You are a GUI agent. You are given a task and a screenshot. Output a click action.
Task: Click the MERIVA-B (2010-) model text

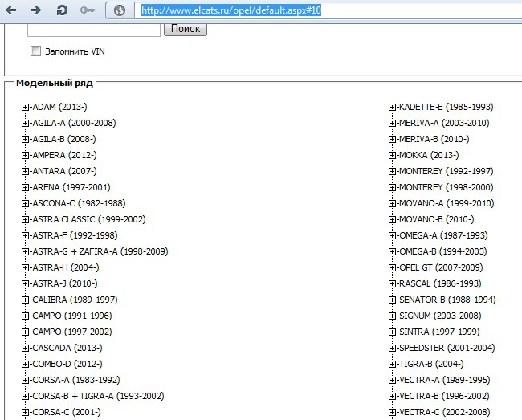434,139
